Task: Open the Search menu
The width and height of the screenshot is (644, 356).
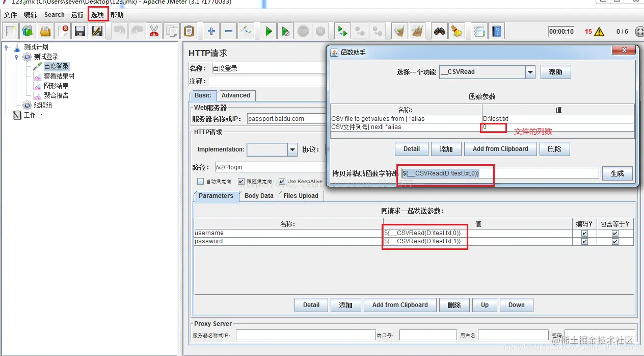Action: (x=55, y=15)
